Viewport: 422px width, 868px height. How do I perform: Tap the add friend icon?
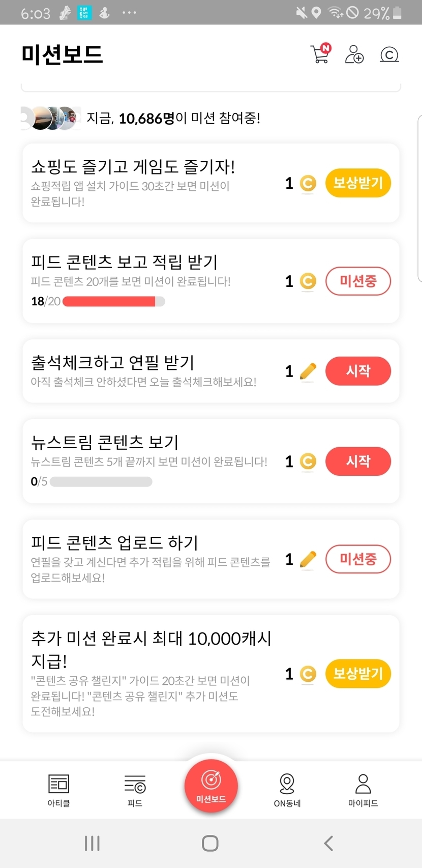tap(354, 54)
